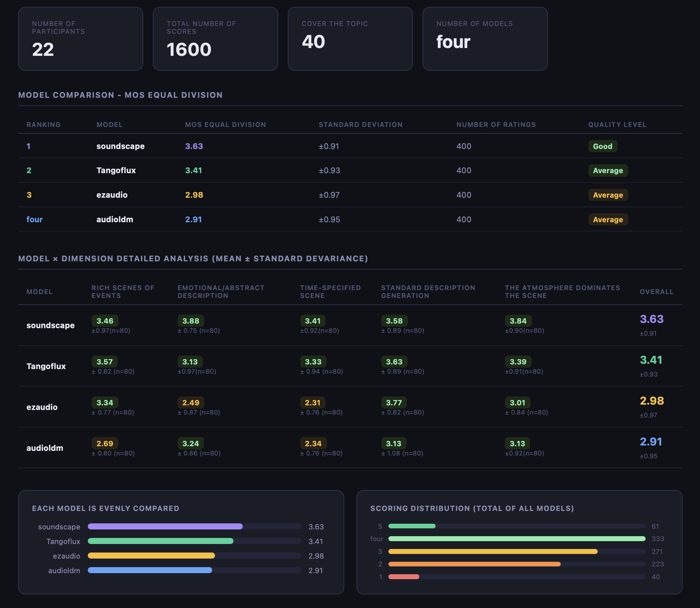Select audioldm in the ranking table

(115, 219)
